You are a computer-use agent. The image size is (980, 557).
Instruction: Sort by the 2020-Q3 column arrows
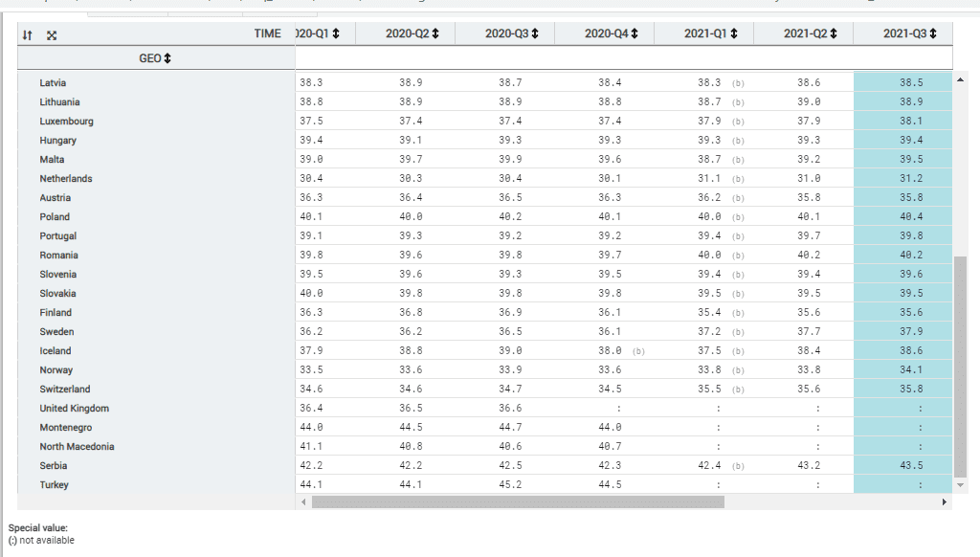535,33
